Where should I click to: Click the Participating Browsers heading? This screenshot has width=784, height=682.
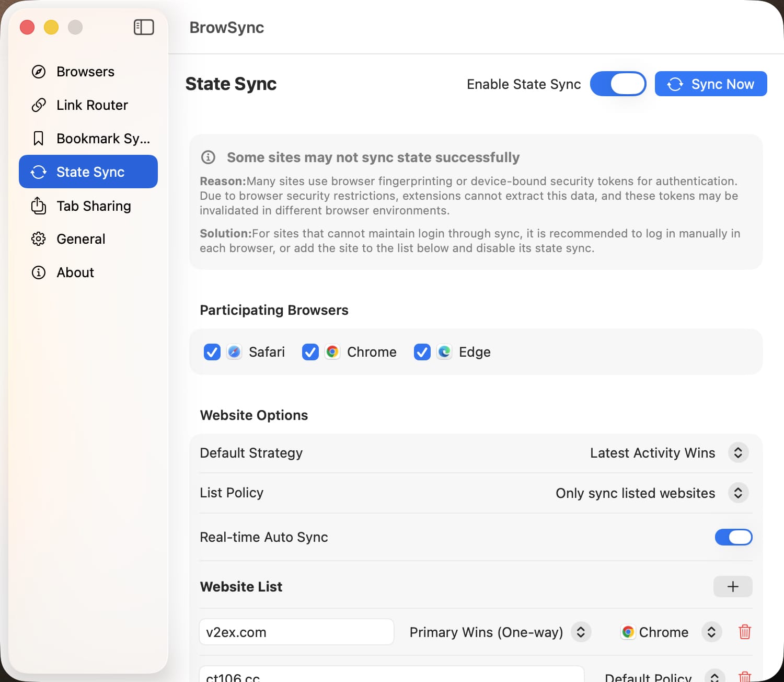pos(274,310)
